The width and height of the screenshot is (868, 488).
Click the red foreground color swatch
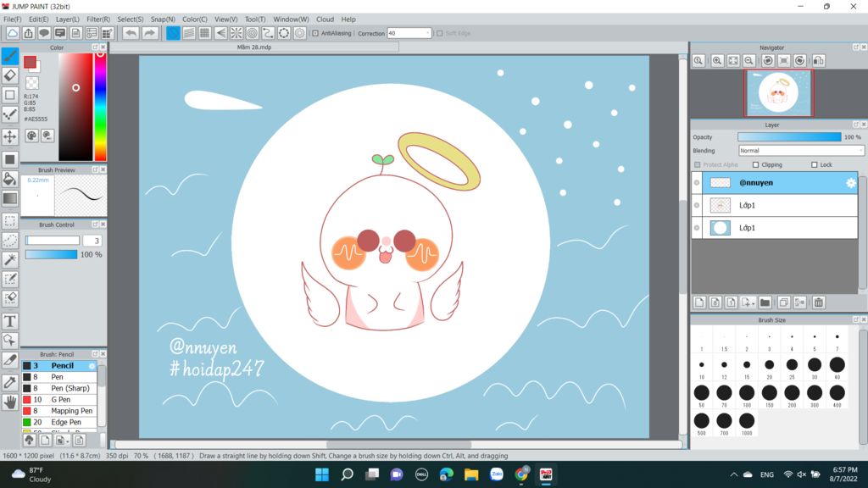(x=30, y=62)
